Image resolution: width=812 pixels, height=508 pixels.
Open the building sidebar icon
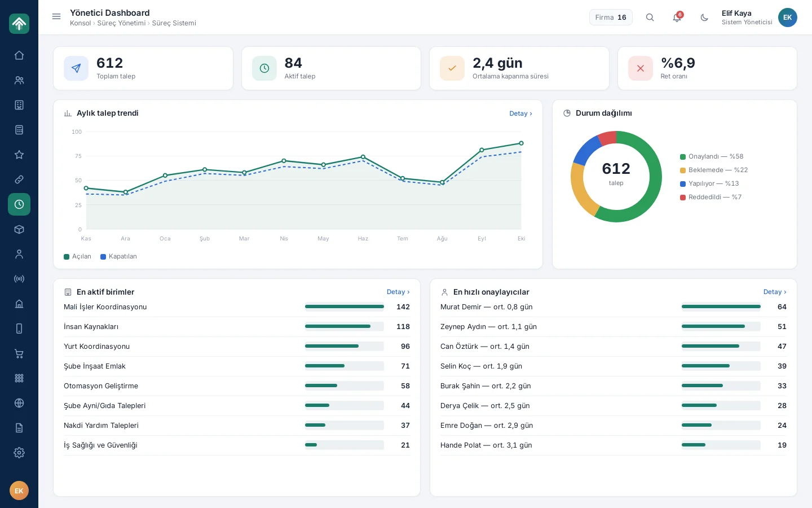(x=19, y=105)
